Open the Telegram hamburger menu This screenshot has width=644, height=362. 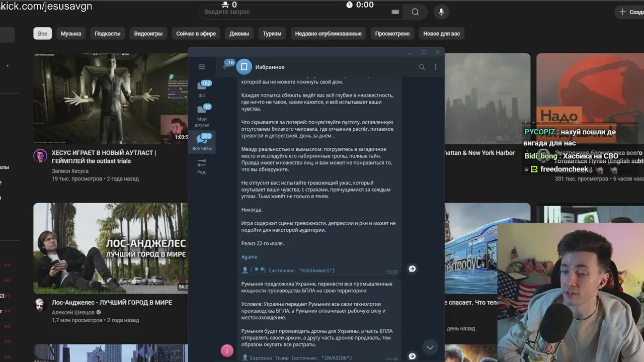coord(202,67)
